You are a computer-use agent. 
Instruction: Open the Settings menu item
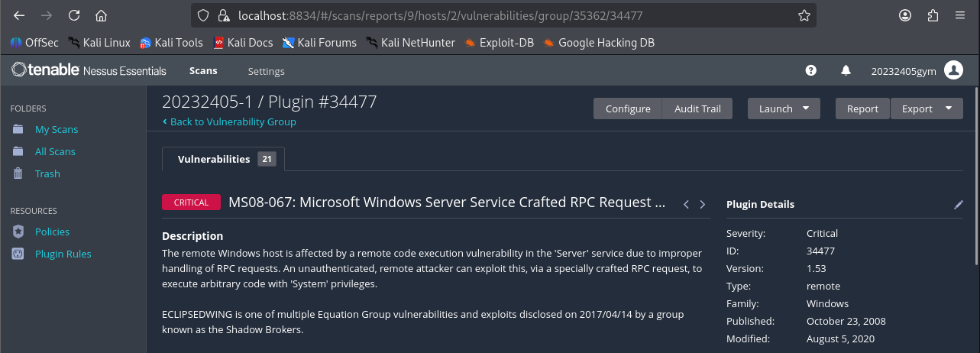tap(266, 71)
